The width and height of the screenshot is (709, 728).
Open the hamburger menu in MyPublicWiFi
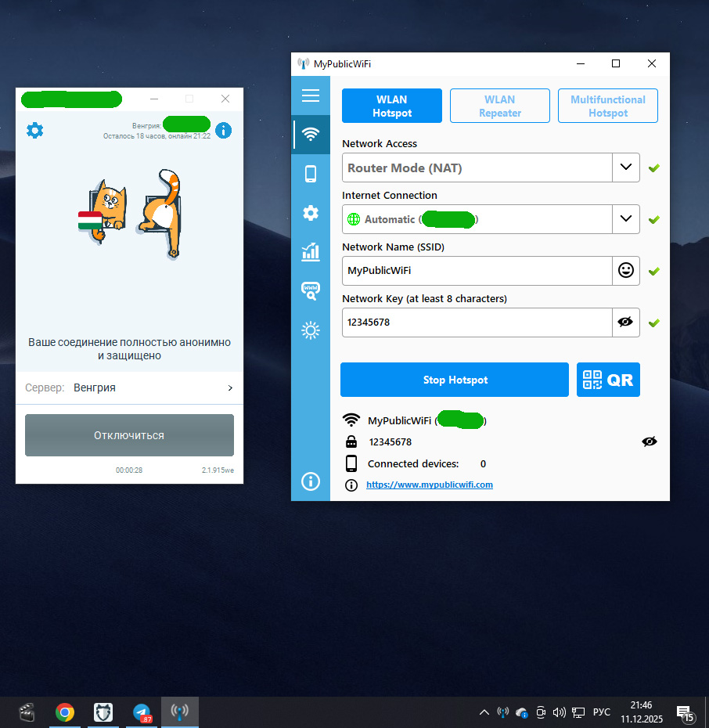click(311, 96)
